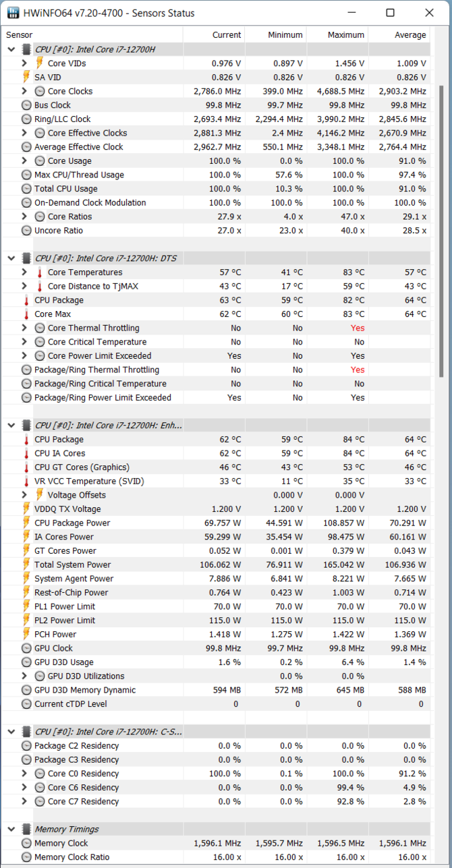Click the thermometer icon beside VR VCC Temperature
The image size is (452, 868).
point(26,481)
